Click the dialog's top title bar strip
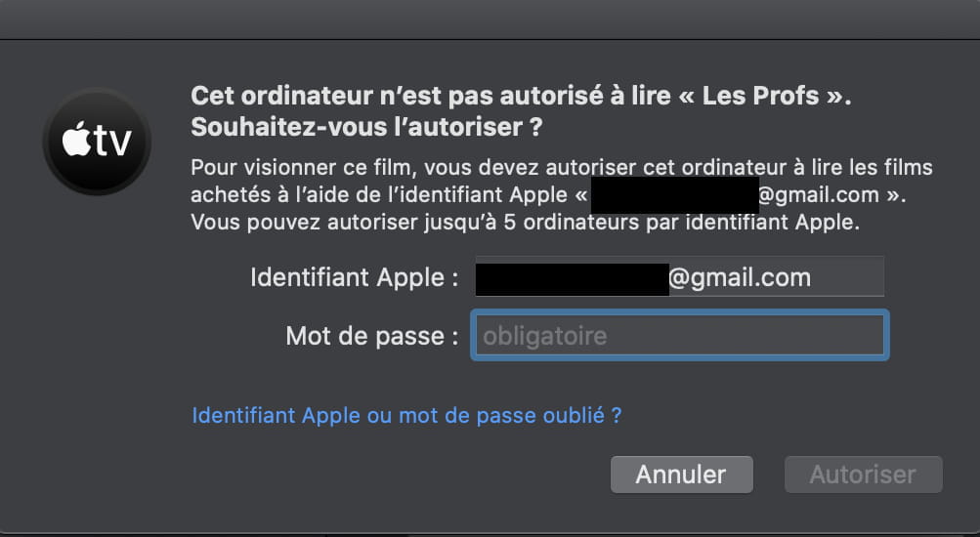980x537 pixels. [x=490, y=20]
